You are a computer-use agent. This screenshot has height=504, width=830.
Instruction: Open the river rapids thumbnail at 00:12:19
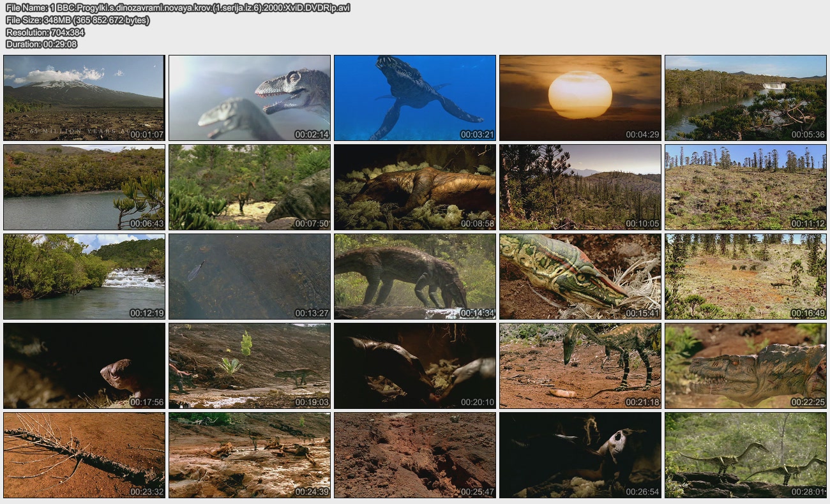tap(84, 276)
